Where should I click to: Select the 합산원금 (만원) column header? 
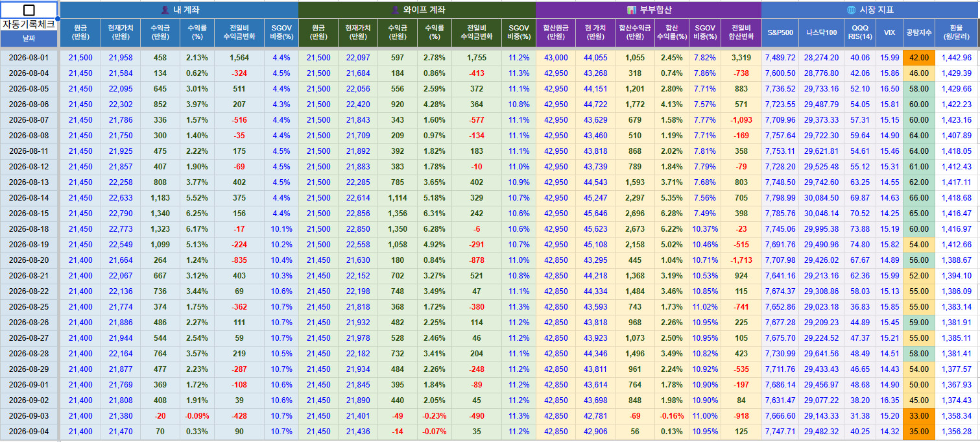(556, 32)
